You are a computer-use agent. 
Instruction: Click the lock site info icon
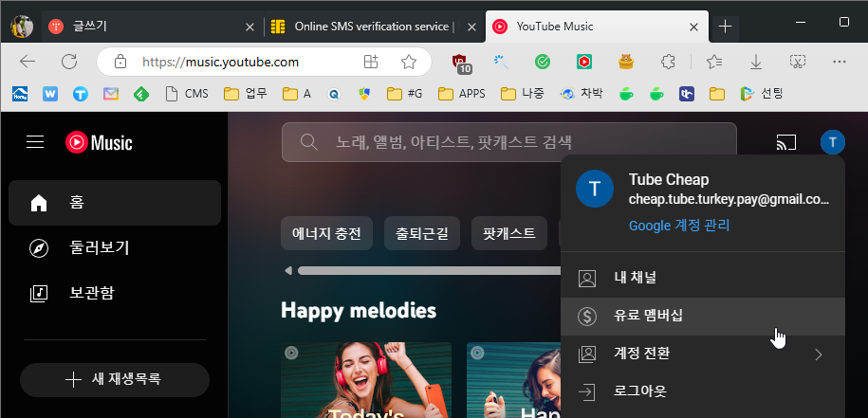pyautogui.click(x=120, y=62)
